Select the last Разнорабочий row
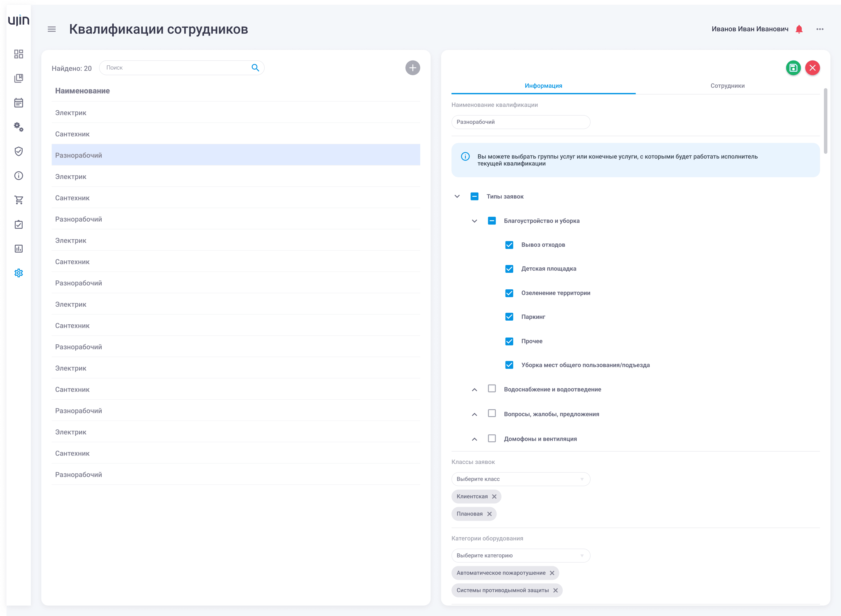This screenshot has height=616, width=841. (x=236, y=475)
